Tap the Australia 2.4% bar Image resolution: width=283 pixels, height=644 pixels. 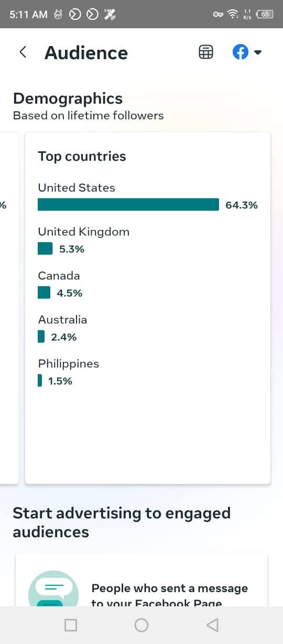point(41,337)
